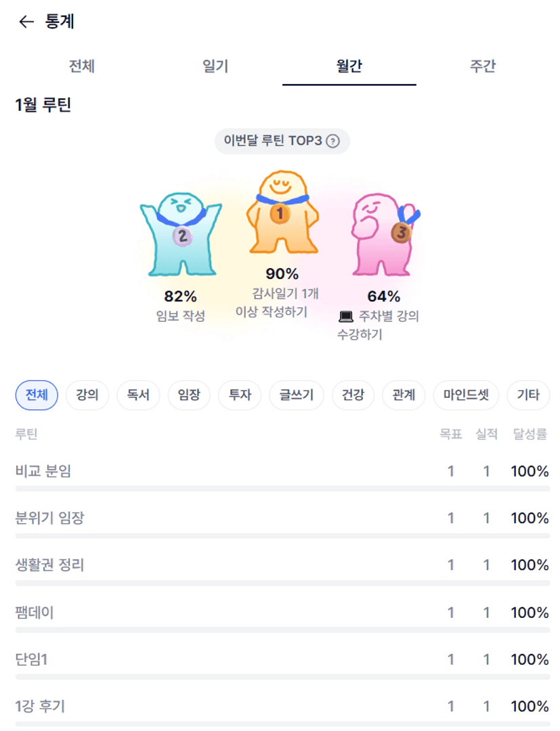Filter routines by 투자 category
Image resolution: width=560 pixels, height=731 pixels.
[x=240, y=395]
